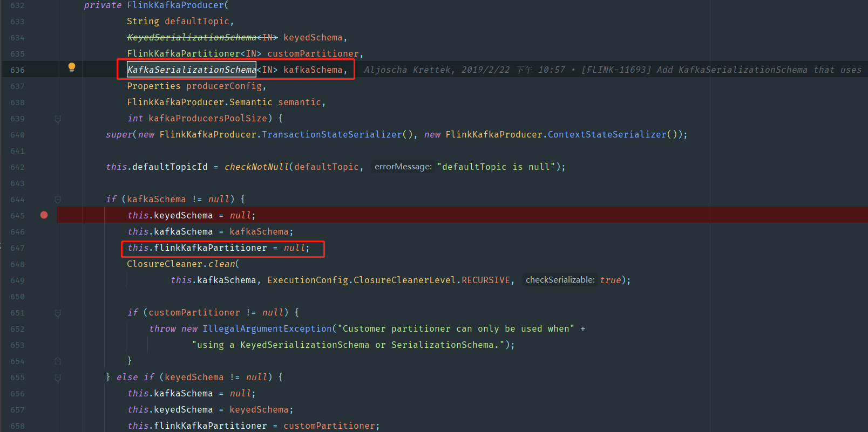Click the checkNotNull method call
The height and width of the screenshot is (432, 868).
click(256, 167)
